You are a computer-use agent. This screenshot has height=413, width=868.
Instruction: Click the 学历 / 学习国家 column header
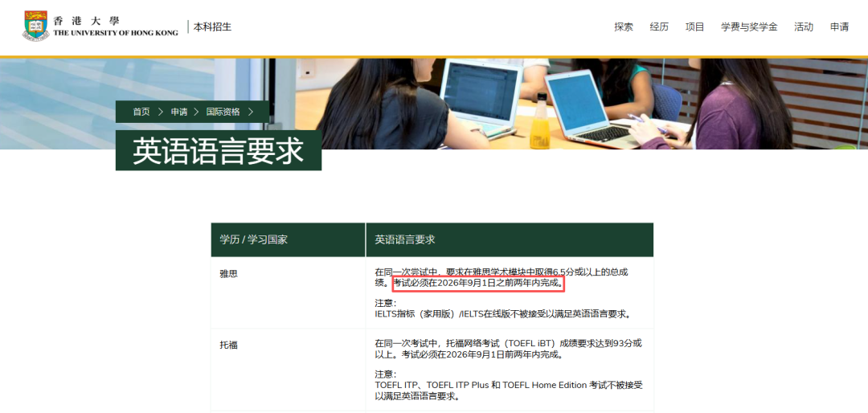click(253, 239)
